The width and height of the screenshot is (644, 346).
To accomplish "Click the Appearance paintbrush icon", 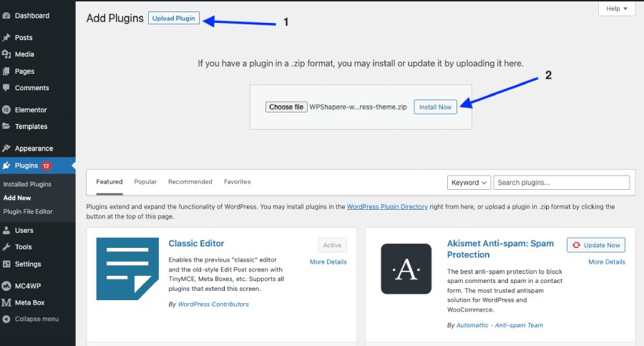I will click(6, 148).
